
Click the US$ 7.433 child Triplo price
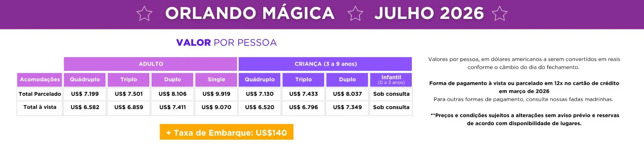(x=303, y=94)
